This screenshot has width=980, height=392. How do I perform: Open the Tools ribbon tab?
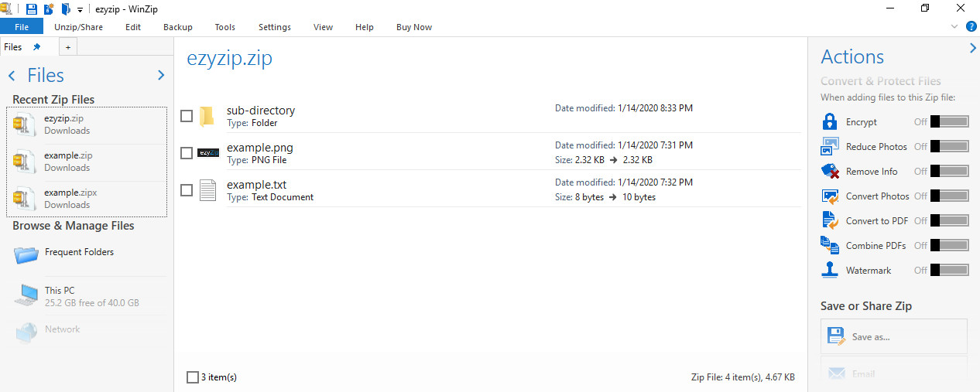point(225,27)
